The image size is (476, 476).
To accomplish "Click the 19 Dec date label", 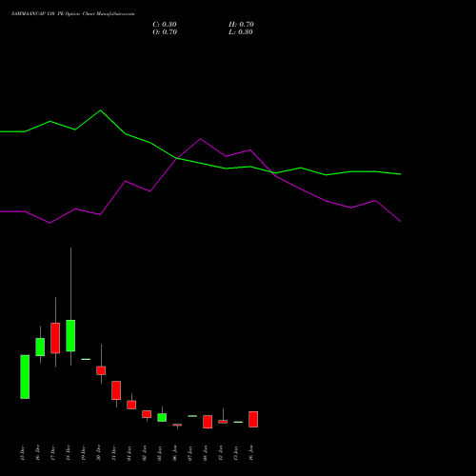I will 83,453.
